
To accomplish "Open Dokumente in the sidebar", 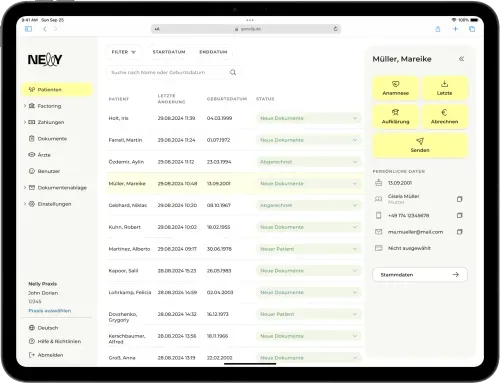I will pyautogui.click(x=48, y=139).
